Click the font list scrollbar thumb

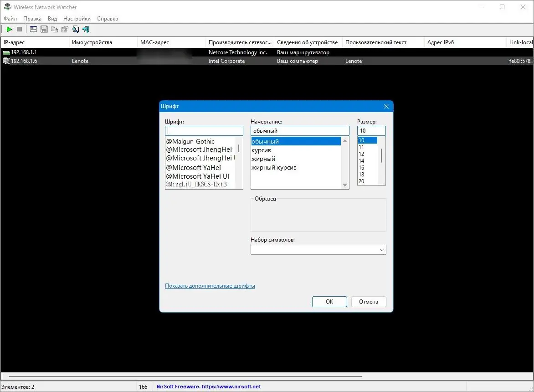pyautogui.click(x=239, y=149)
